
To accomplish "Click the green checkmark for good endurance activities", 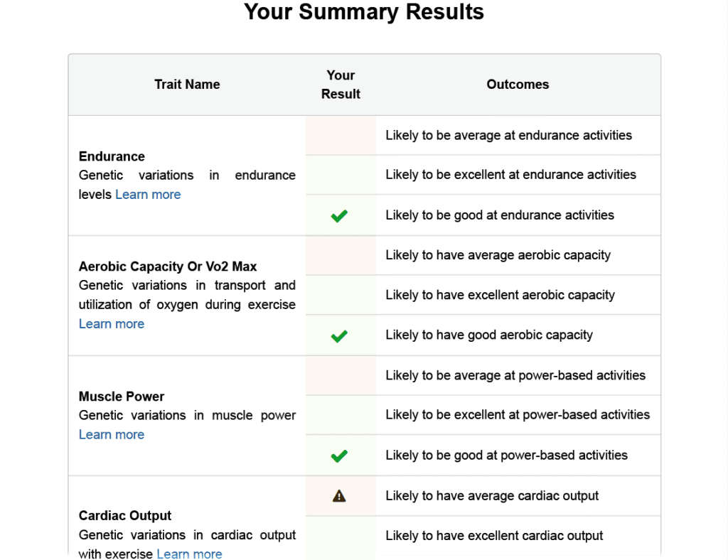I will [339, 216].
